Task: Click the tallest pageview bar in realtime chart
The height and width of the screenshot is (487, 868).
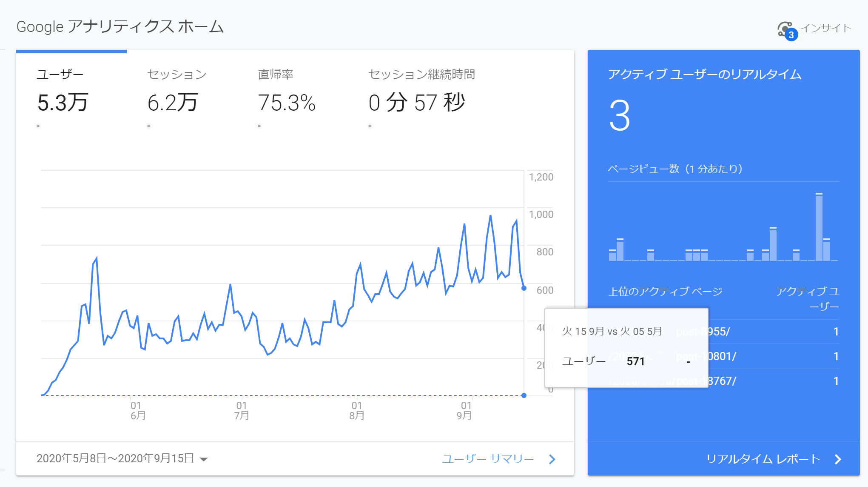Action: pos(819,228)
